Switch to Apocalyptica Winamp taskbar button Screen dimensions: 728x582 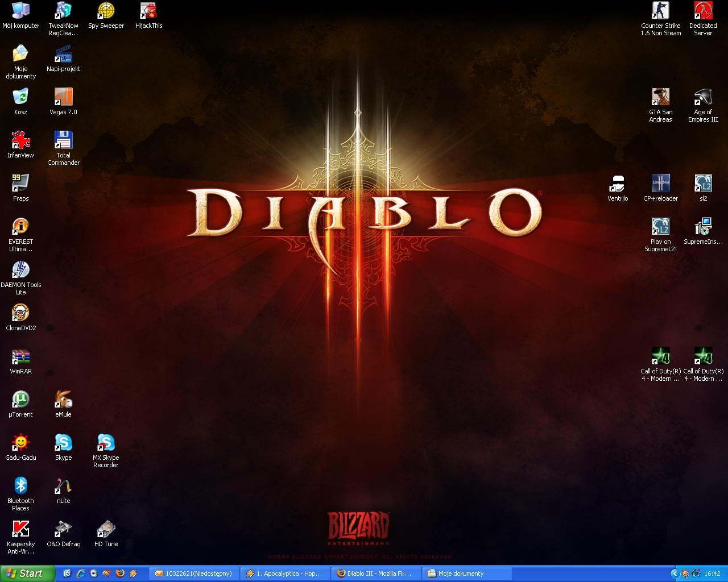pos(285,573)
